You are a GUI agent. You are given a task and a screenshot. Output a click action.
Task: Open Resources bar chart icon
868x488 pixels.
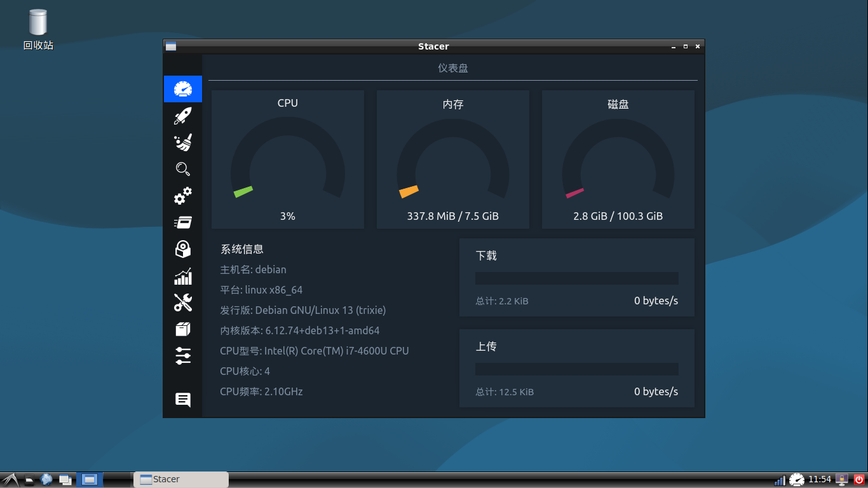point(183,276)
